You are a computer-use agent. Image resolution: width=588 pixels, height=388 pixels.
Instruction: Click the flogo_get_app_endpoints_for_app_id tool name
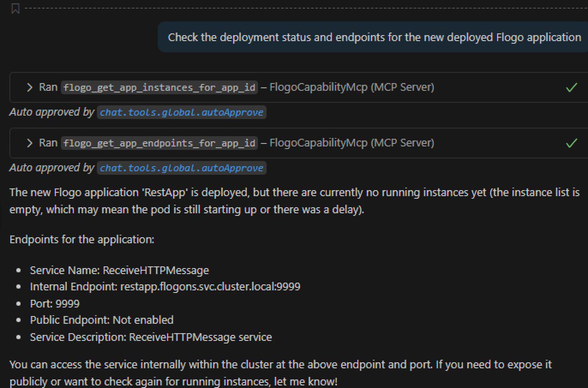[x=159, y=143]
